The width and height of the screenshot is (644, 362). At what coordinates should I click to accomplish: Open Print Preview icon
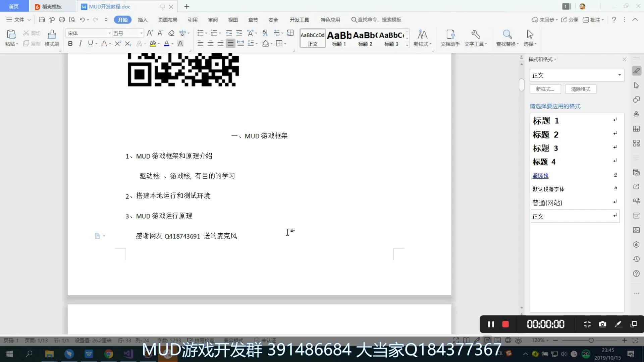point(72,20)
